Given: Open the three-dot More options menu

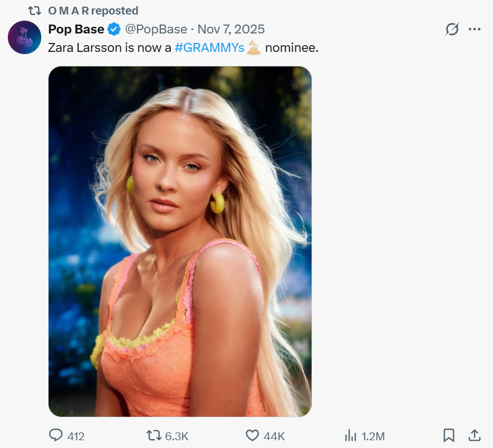Looking at the screenshot, I should tap(474, 30).
